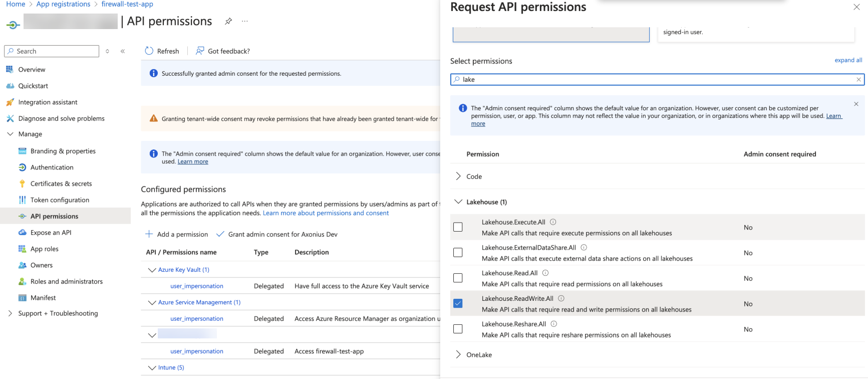Screen dimensions: 868x379
Task: Check the Lakehouse.Execute.All checkbox
Action: click(x=458, y=227)
